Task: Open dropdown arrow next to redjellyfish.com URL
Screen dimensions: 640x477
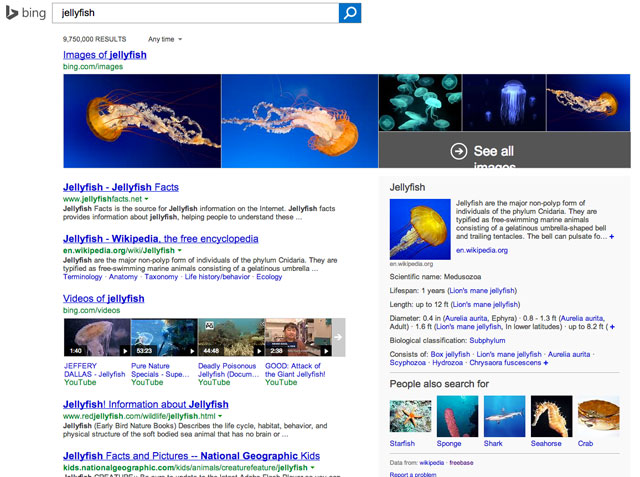Action: pyautogui.click(x=220, y=416)
